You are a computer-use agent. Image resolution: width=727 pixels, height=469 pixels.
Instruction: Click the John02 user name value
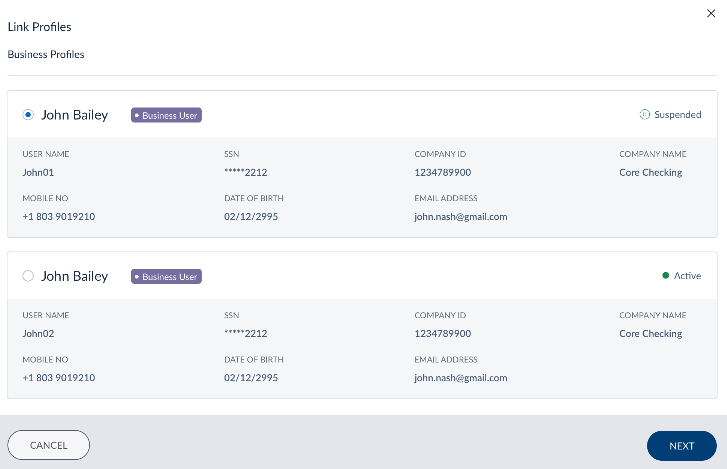[x=37, y=334]
